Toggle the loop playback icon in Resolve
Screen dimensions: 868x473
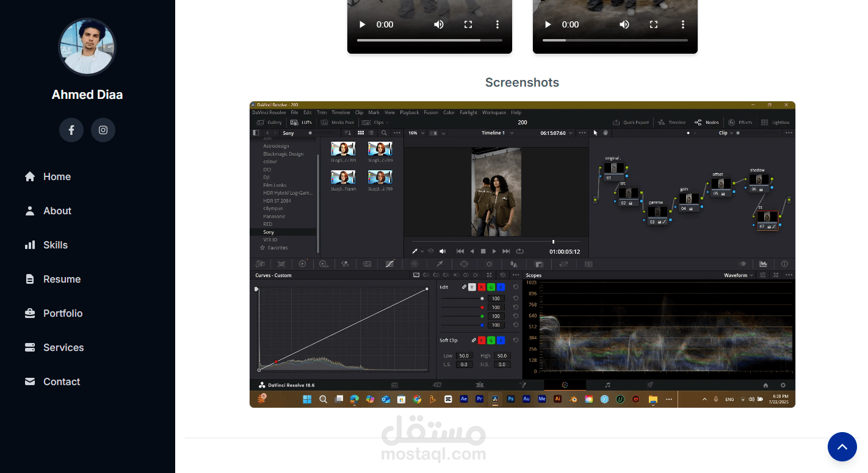[520, 251]
